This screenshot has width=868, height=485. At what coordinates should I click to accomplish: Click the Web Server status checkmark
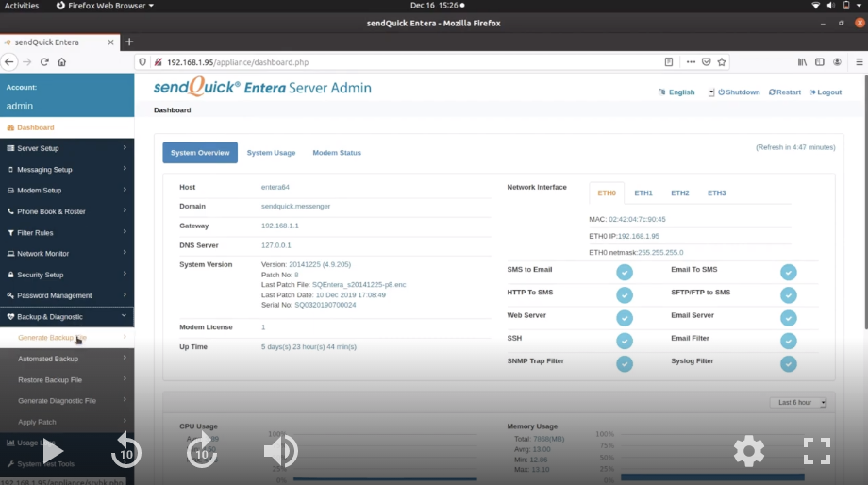625,318
